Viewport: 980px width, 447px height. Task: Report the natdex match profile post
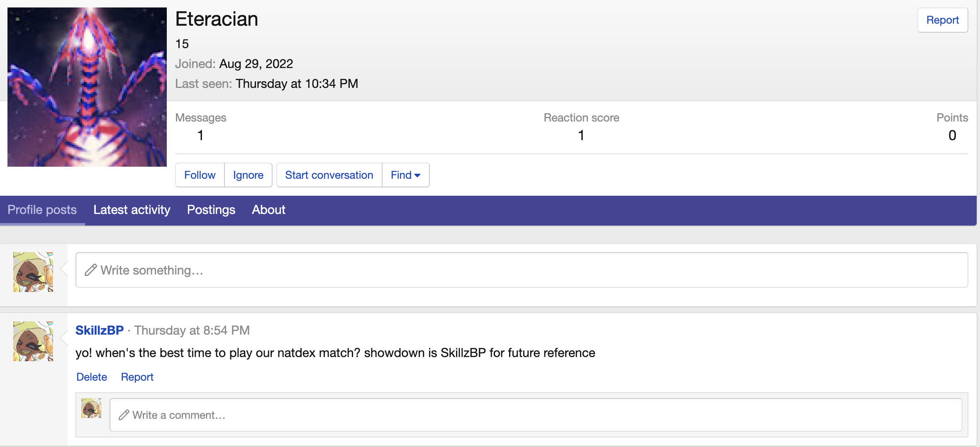[x=137, y=377]
